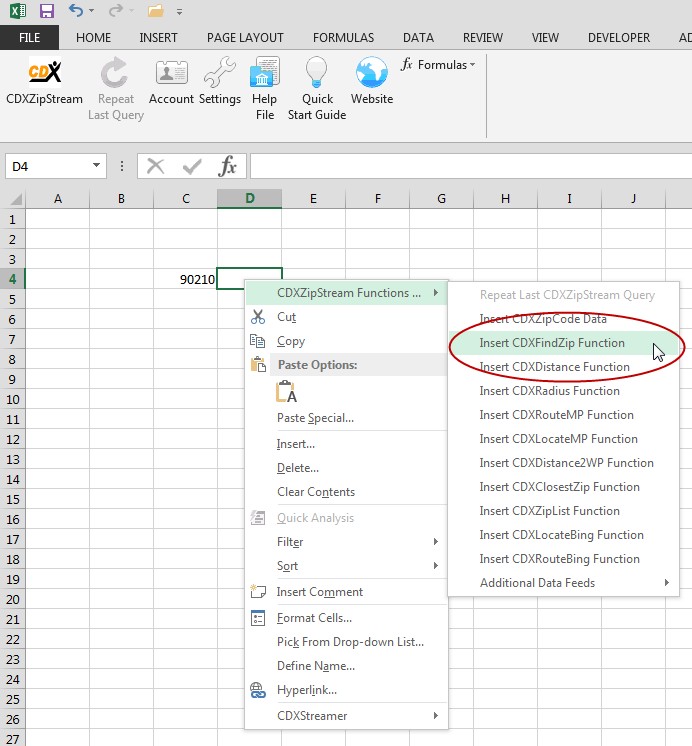Open Format Cells... dialog
The width and height of the screenshot is (692, 746).
347,618
